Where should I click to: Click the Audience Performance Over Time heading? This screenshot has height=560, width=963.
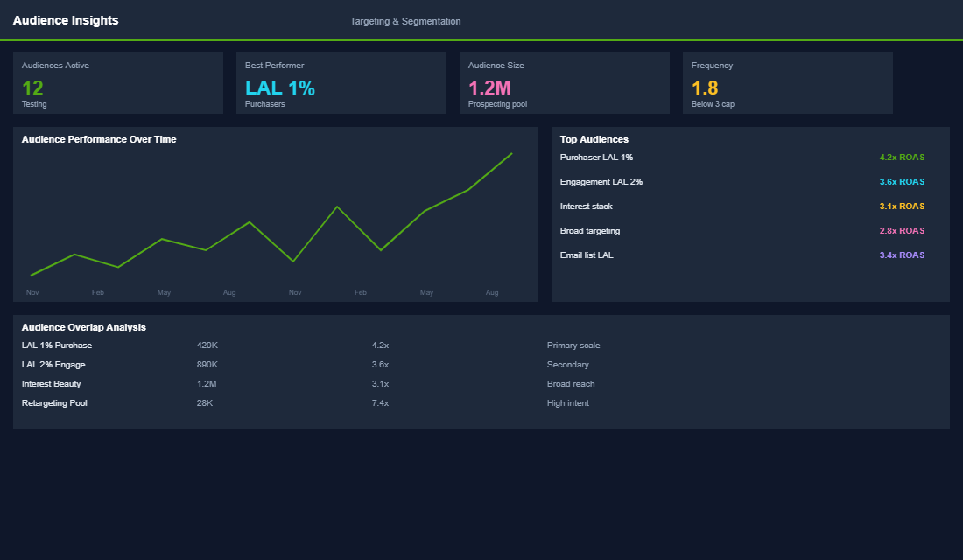click(100, 138)
